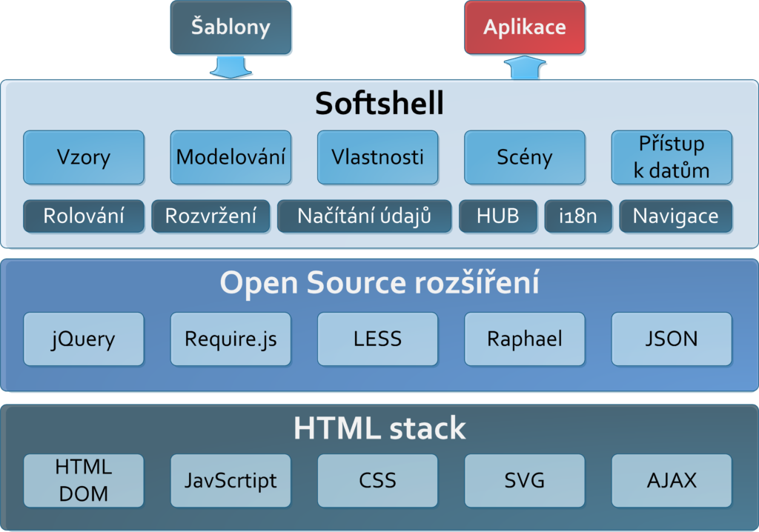Select the Rozvržení box
This screenshot has width=759, height=532.
pyautogui.click(x=211, y=216)
